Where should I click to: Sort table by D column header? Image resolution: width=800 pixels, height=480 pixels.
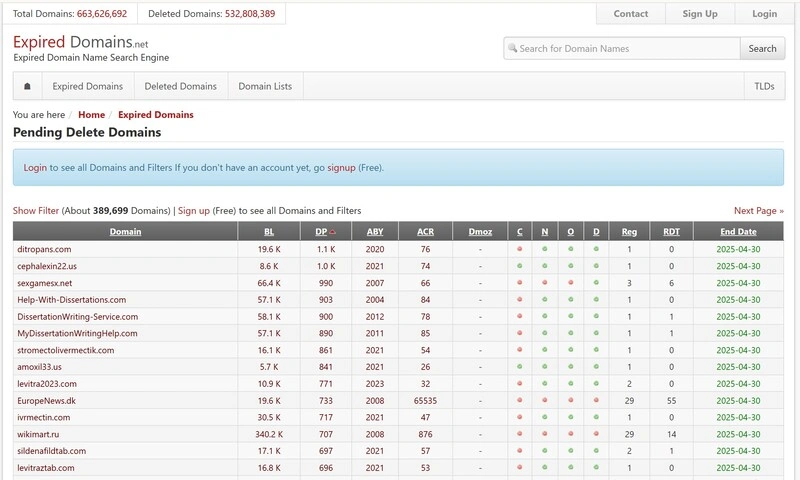pyautogui.click(x=596, y=232)
